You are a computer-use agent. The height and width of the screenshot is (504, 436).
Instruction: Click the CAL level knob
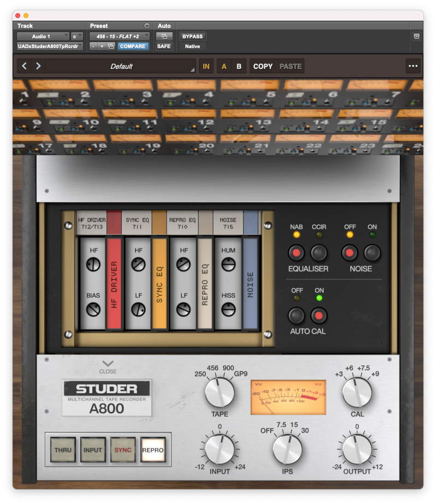coord(357,392)
